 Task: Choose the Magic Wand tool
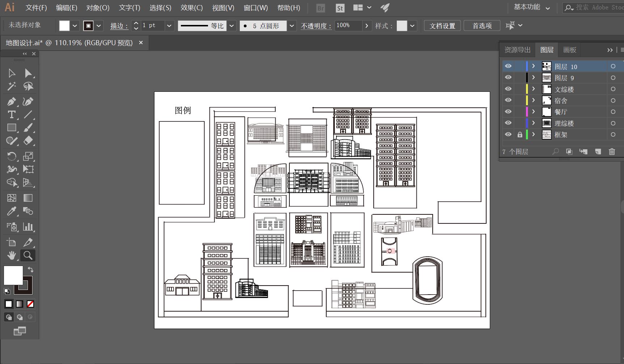11,86
